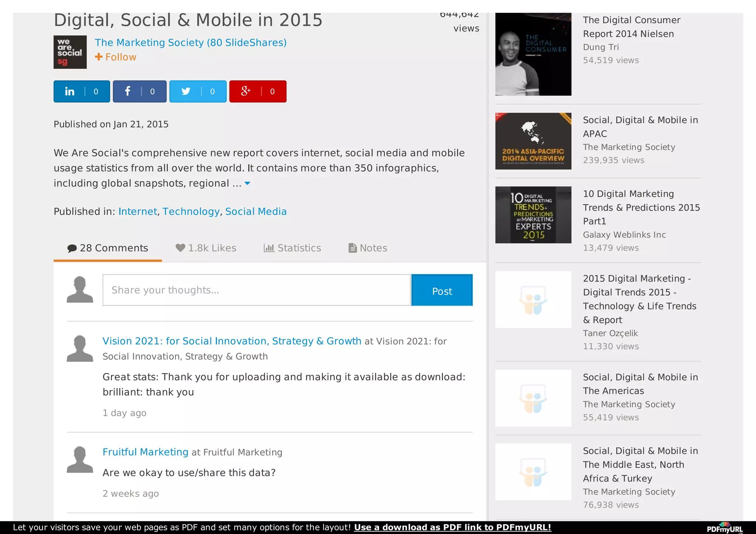Image resolution: width=756 pixels, height=534 pixels.
Task: Switch to the Notes tab
Action: [x=368, y=248]
